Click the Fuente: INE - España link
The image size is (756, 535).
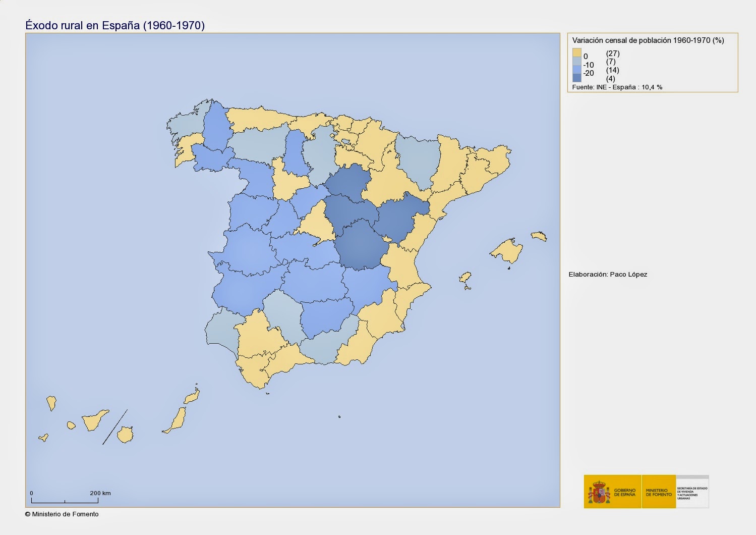(x=618, y=87)
